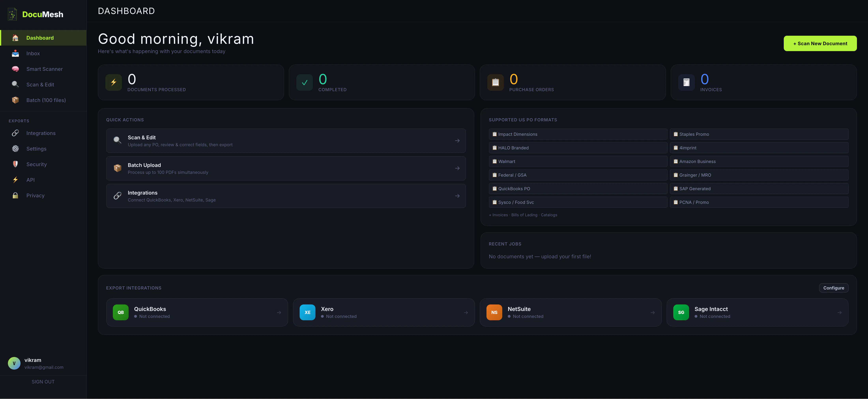Image resolution: width=868 pixels, height=399 pixels.
Task: Select PCNA / Promo PO format
Action: 759,202
